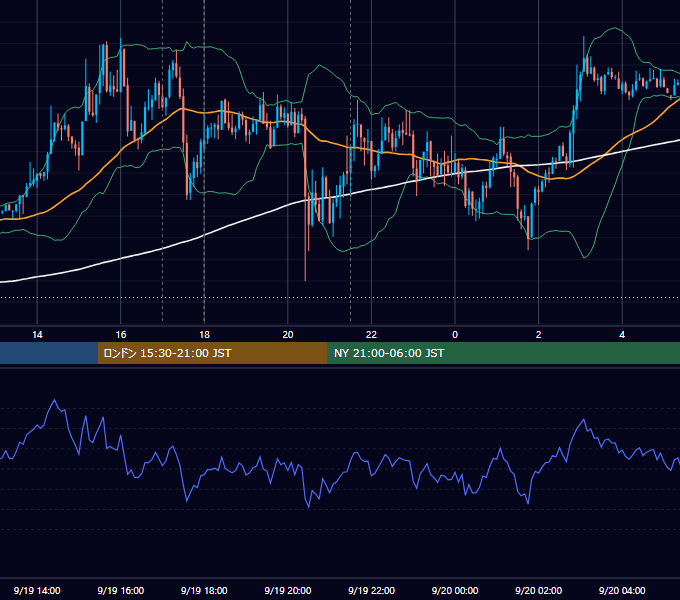The height and width of the screenshot is (600, 680).
Task: Click the hour label 14 on upper axis
Action: [x=37, y=335]
